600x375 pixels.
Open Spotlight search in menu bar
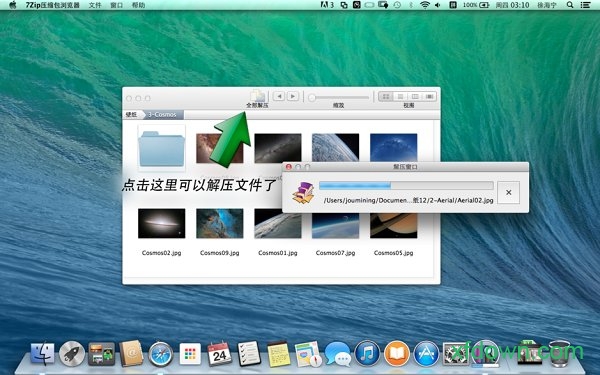(570, 5)
